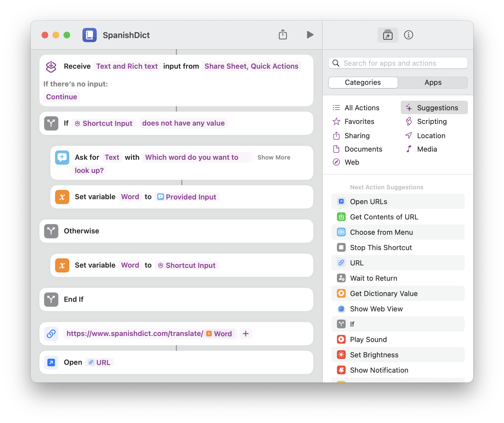Screen dimensions: 504x423
Task: Add Get Dictionary Value action
Action: point(398,294)
